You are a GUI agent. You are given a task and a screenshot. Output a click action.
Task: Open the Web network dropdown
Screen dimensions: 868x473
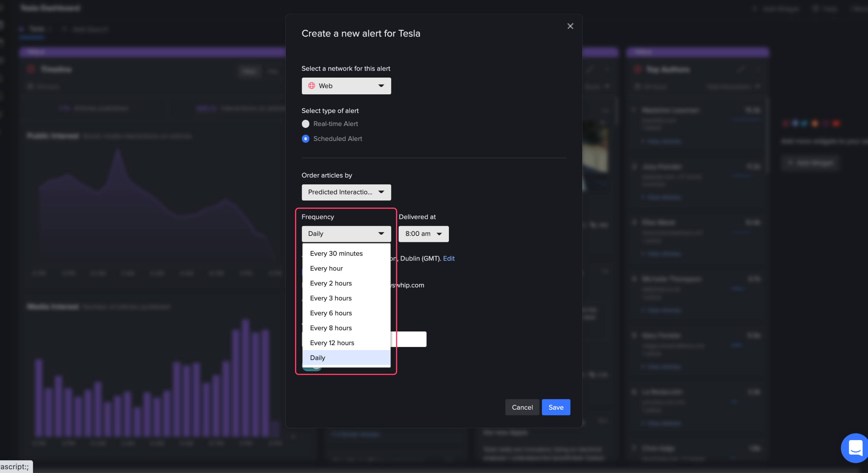tap(346, 86)
